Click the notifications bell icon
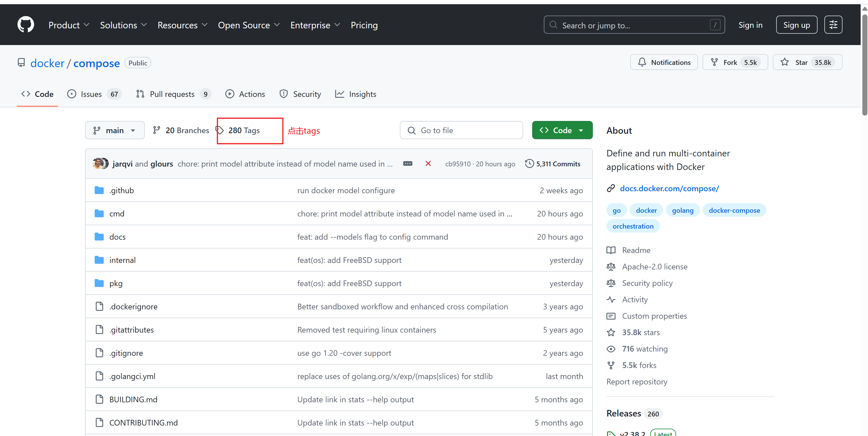 (642, 62)
